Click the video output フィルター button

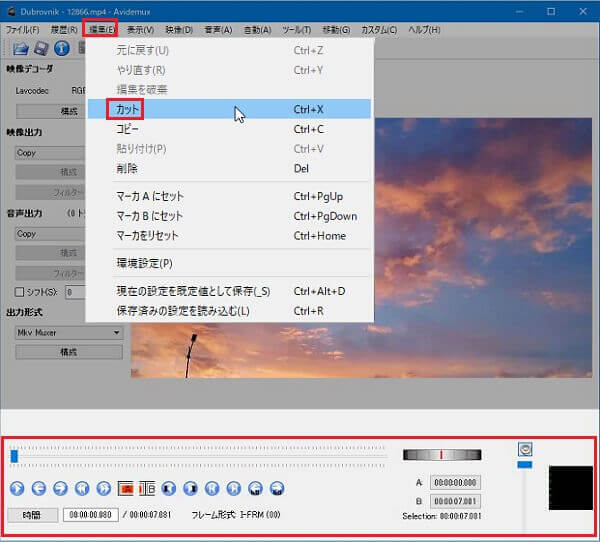click(50, 193)
